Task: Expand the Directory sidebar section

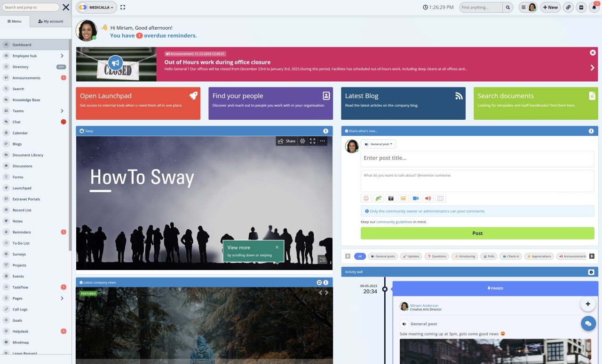Action: [20, 67]
